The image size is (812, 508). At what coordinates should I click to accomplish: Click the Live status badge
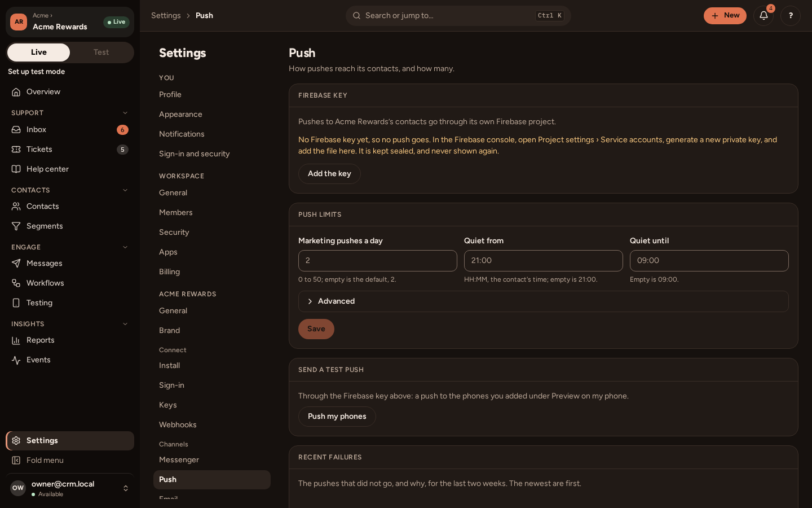pyautogui.click(x=116, y=22)
